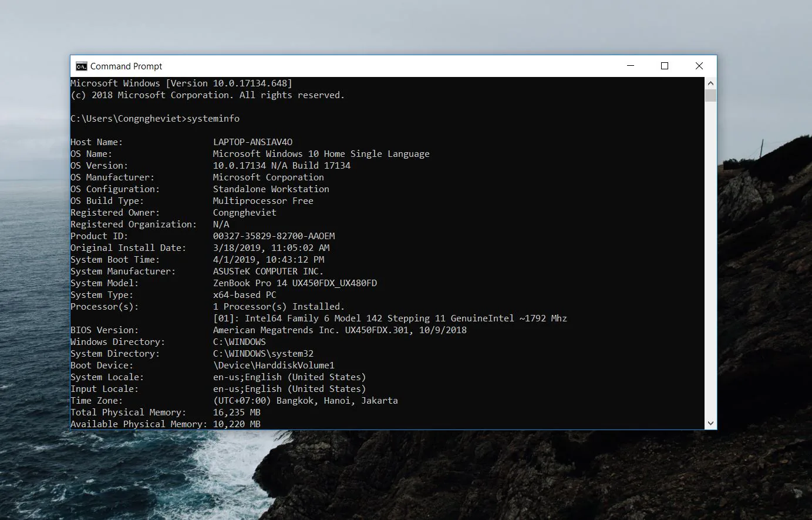812x520 pixels.
Task: Maximize the Command Prompt window
Action: pos(665,66)
